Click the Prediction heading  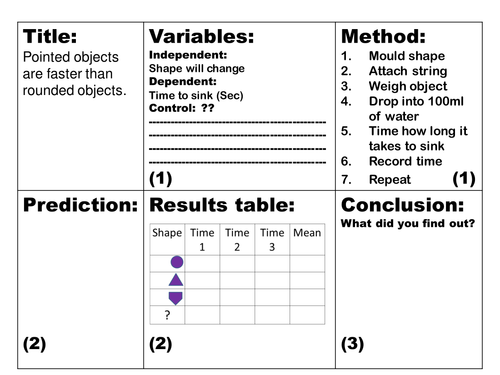(x=80, y=205)
